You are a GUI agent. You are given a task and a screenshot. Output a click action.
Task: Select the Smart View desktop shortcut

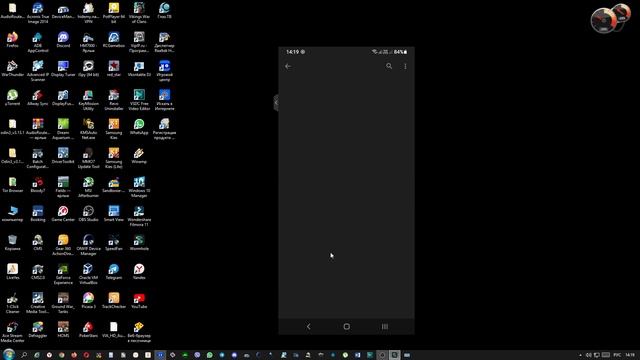tap(114, 214)
